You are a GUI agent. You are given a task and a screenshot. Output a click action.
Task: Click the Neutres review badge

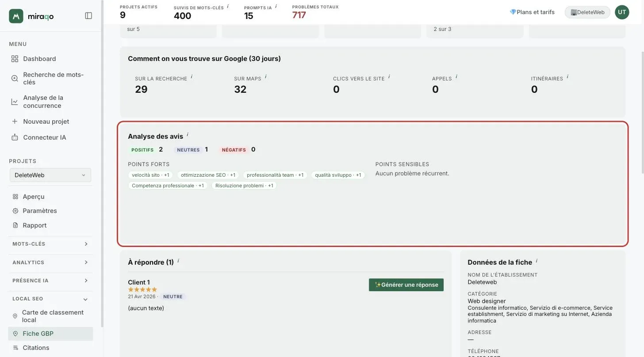coord(188,150)
